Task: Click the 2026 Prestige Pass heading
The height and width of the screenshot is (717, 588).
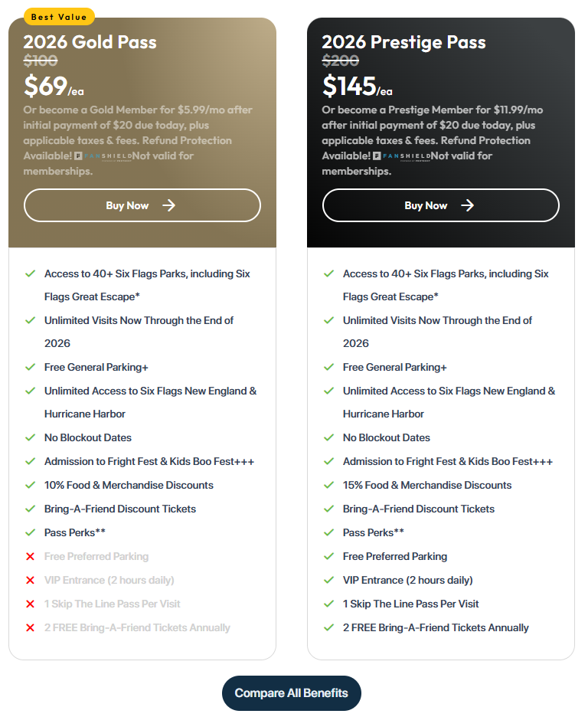Action: (x=403, y=42)
